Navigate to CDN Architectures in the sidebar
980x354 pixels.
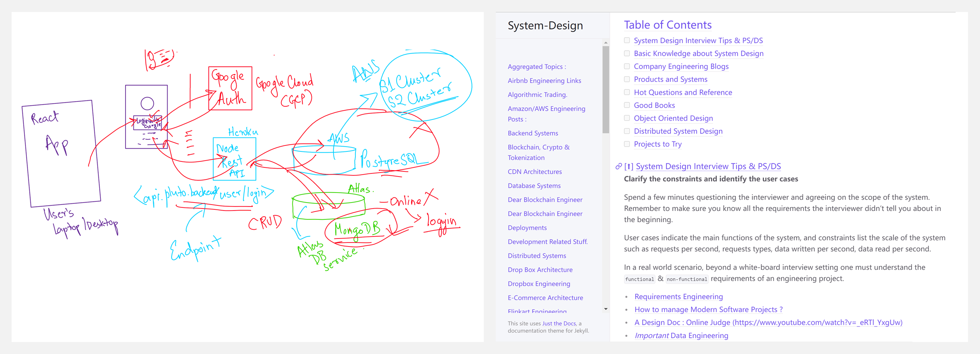(535, 172)
